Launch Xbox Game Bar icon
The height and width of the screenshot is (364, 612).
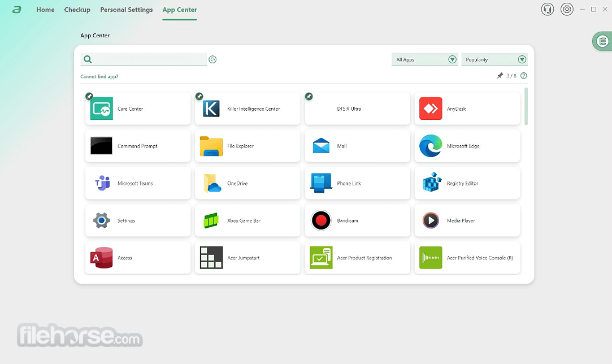pyautogui.click(x=211, y=220)
